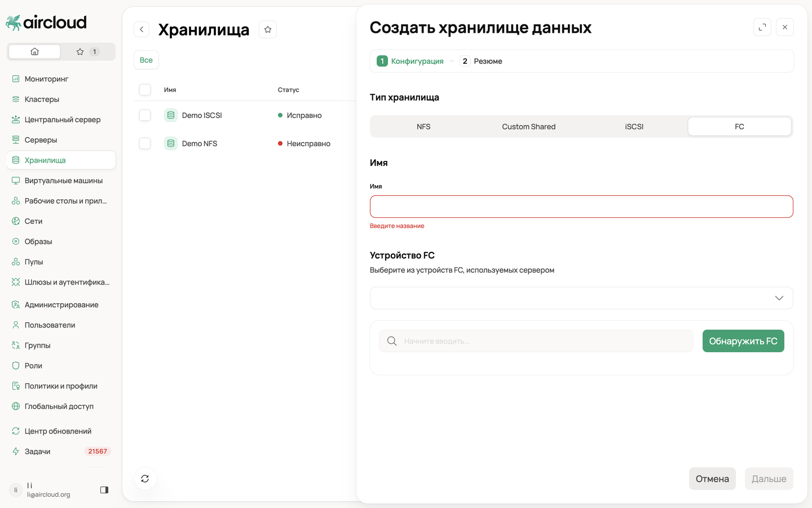Viewport: 812px width, 508px height.
Task: Click the Обнаружить FC button
Action: pyautogui.click(x=743, y=341)
